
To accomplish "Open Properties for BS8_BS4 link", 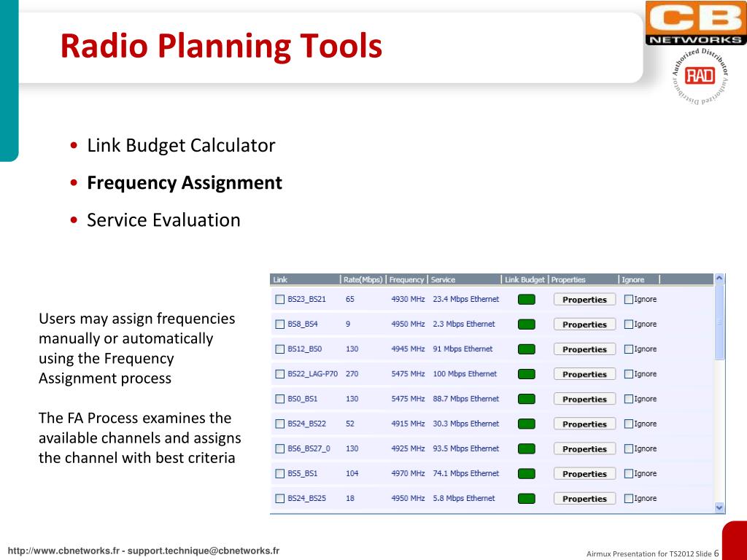I will pyautogui.click(x=584, y=324).
